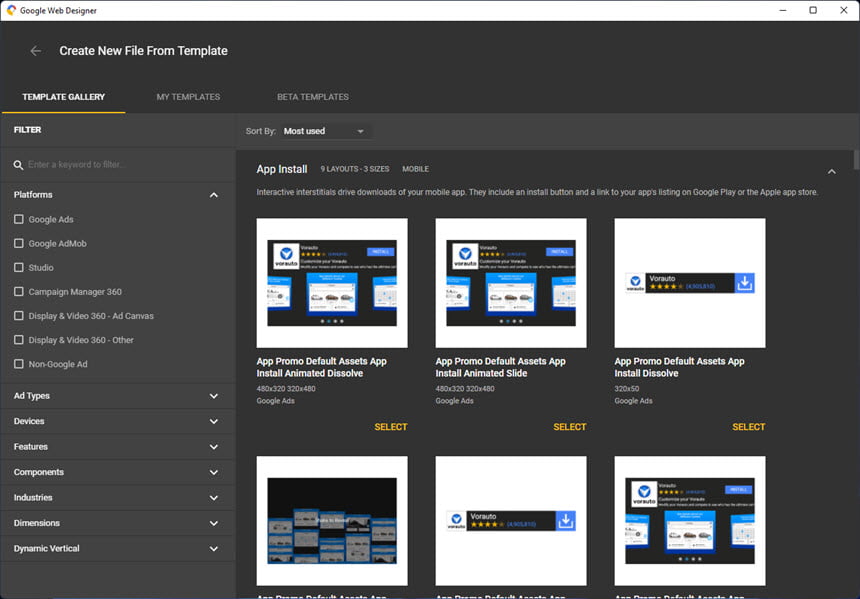Switch to the Beta Templates tab

tap(313, 97)
